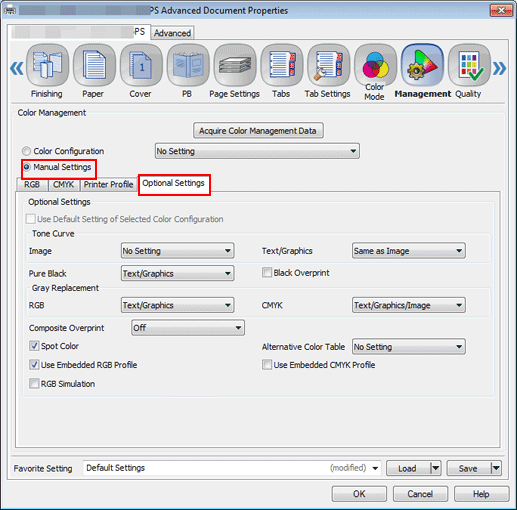Click the Cancel button

(x=420, y=494)
